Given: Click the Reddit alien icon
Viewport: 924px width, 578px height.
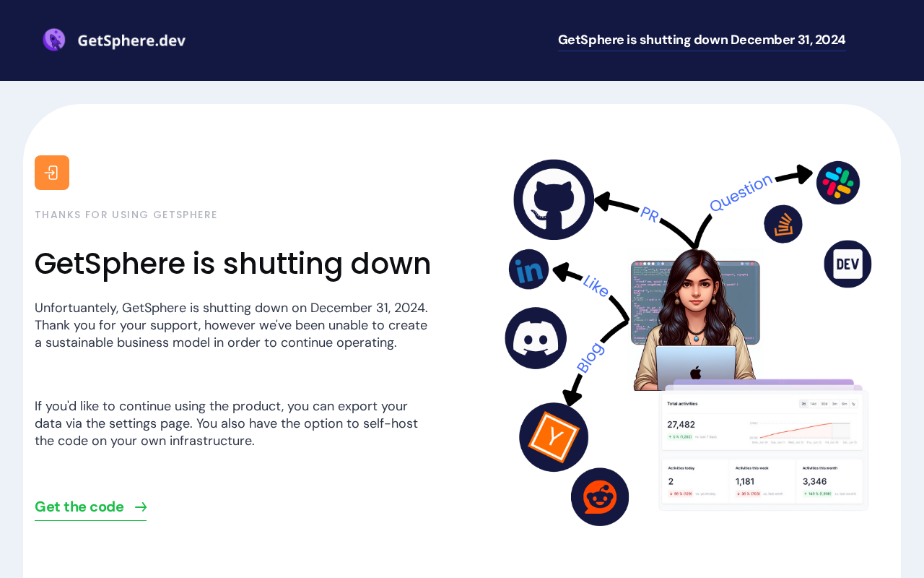Looking at the screenshot, I should pos(600,497).
